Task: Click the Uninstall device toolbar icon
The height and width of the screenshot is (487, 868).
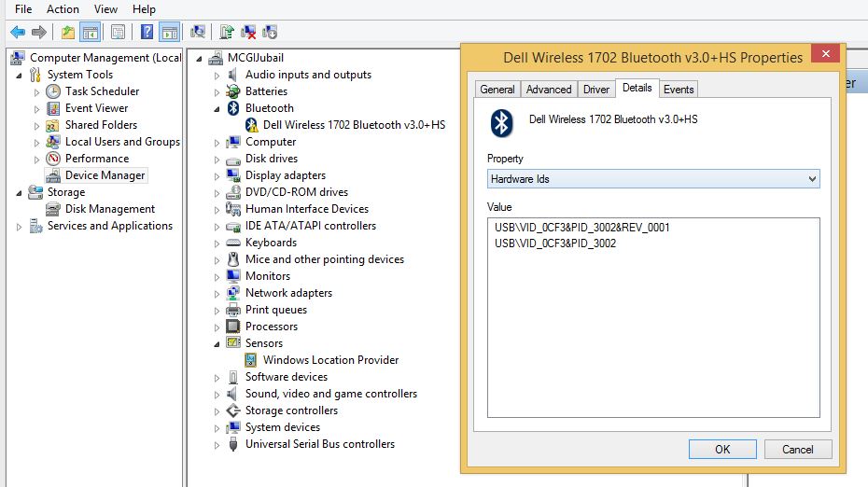Action: 248,32
